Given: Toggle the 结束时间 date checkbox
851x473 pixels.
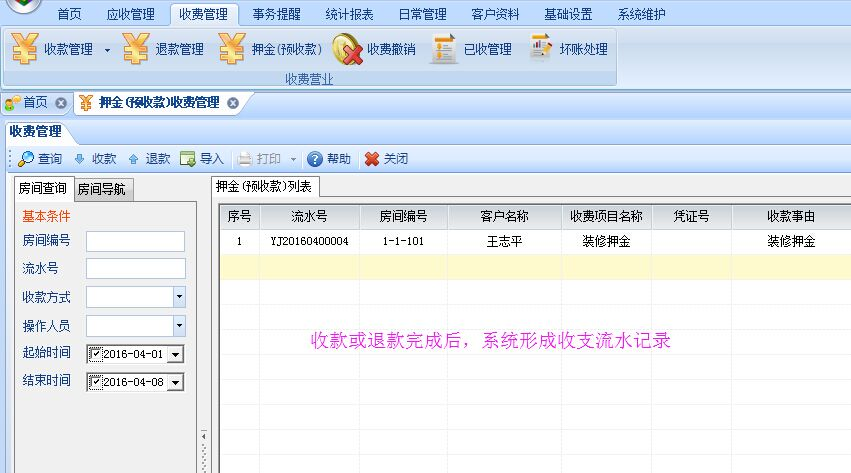Looking at the screenshot, I should coord(96,382).
